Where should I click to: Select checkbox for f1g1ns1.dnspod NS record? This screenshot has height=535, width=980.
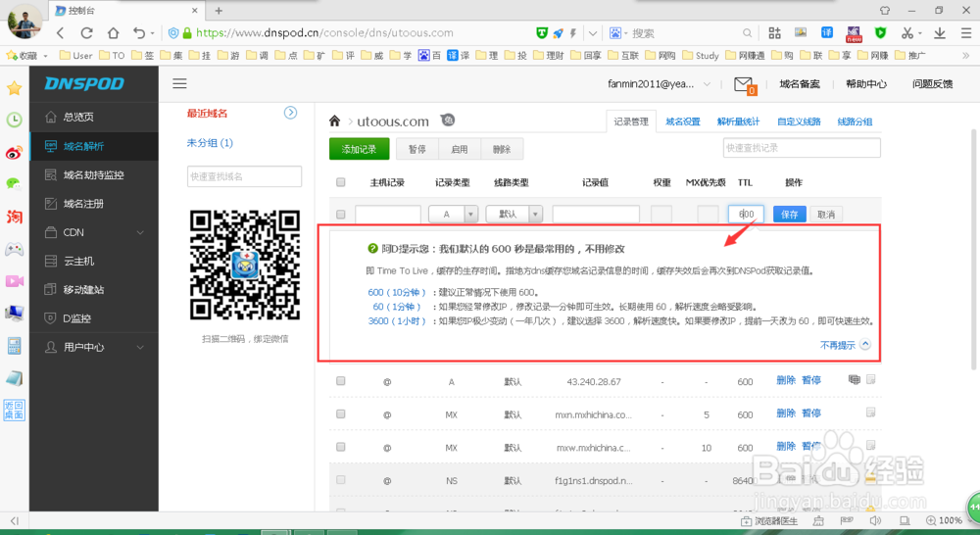click(x=341, y=480)
